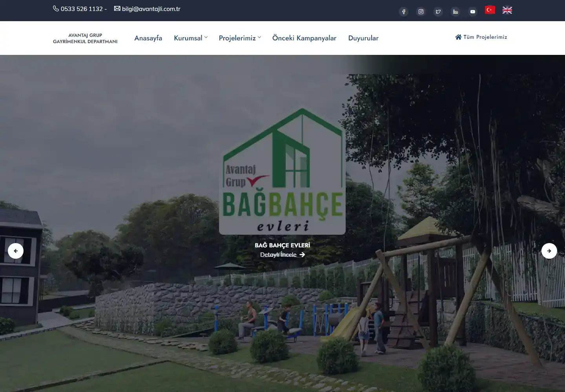
Task: Click the arrow next to Detaylı İncele
Action: click(x=302, y=255)
